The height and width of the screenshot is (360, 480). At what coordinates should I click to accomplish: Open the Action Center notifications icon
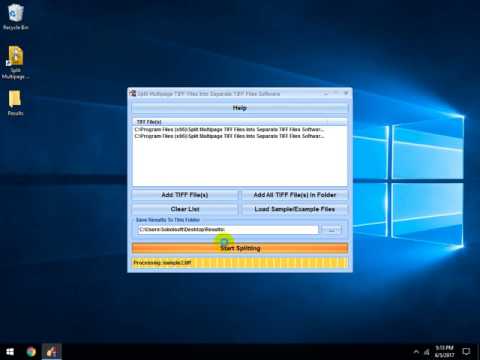466,352
